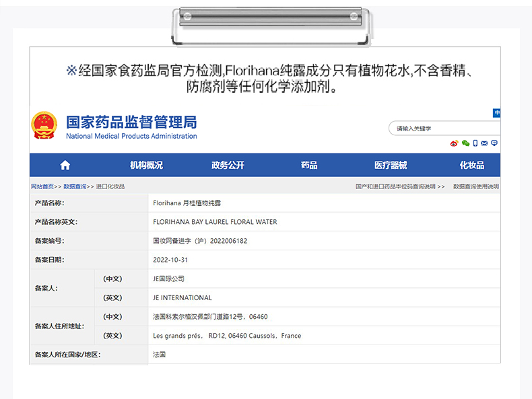The width and height of the screenshot is (532, 399).
Task: Click the email envelope icon
Action: click(x=484, y=143)
